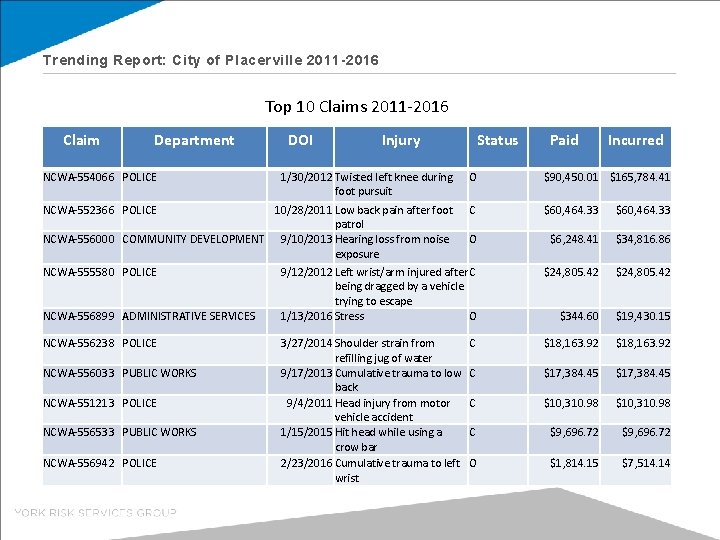Screen dimensions: 720x540
Task: Select claim number NCWA-556000
Action: 79,239
